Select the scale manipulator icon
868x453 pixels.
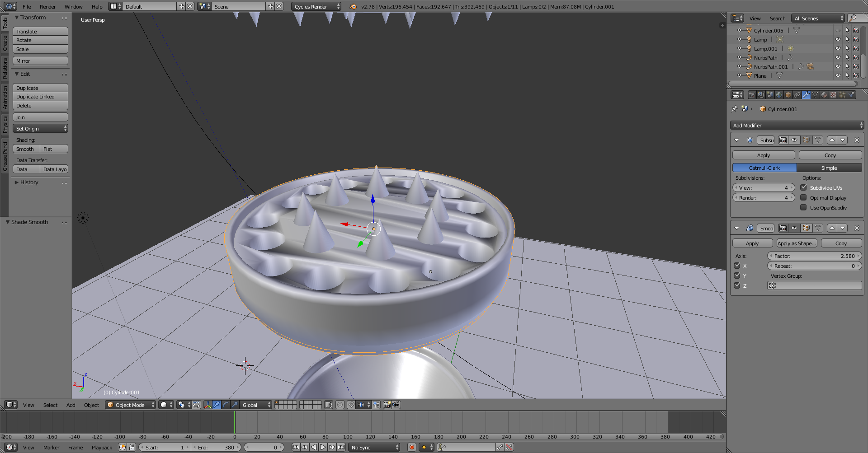(235, 405)
